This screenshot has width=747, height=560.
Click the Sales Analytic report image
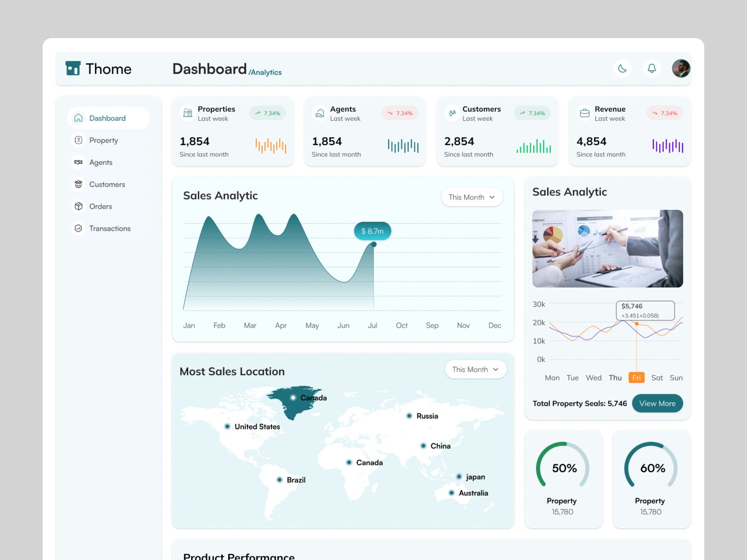coord(607,248)
